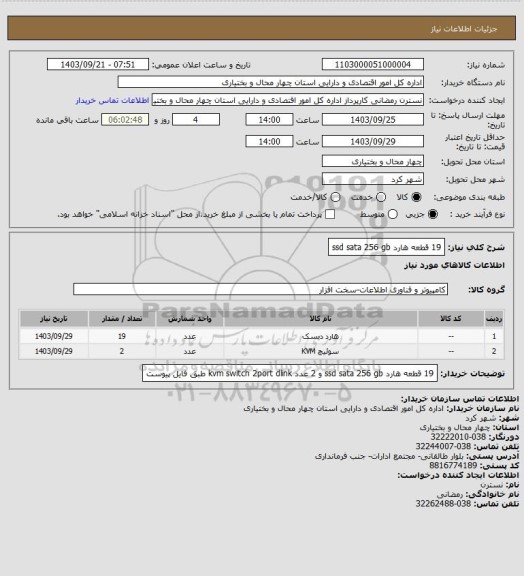
Task: Click the response deadline date 1403/09/25
Action: pos(373,120)
